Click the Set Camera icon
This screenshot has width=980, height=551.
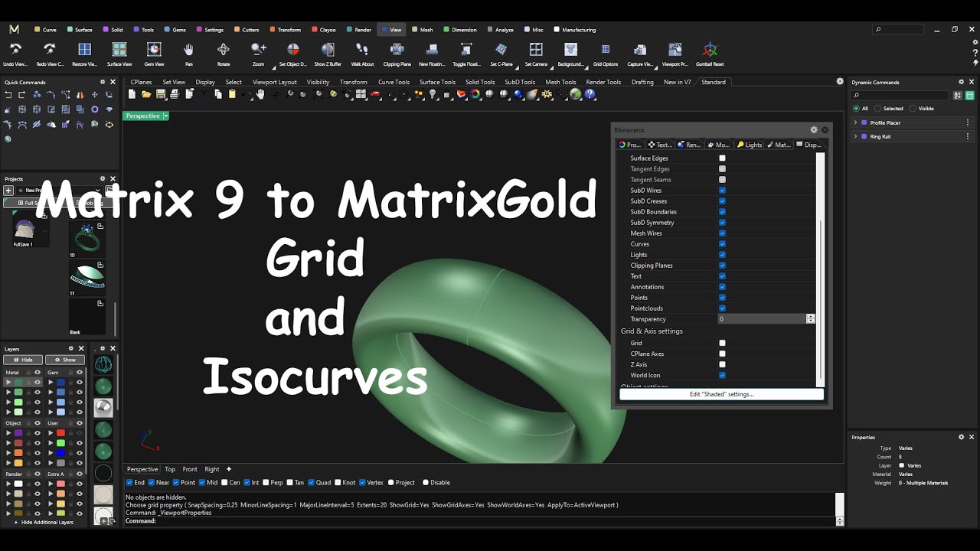[536, 49]
